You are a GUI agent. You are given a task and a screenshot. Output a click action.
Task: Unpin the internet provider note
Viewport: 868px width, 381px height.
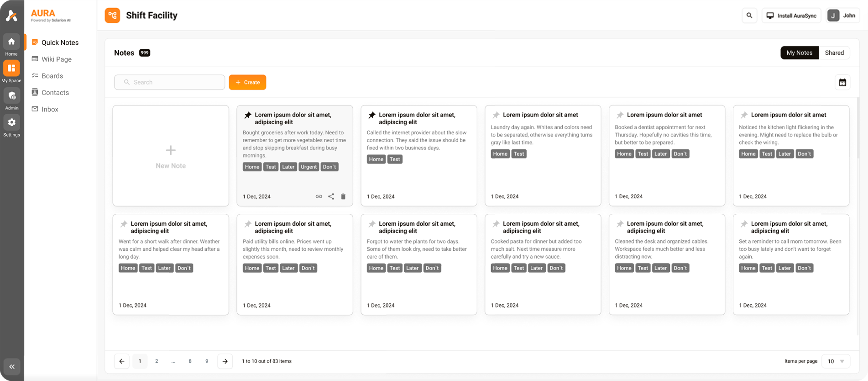pyautogui.click(x=372, y=115)
